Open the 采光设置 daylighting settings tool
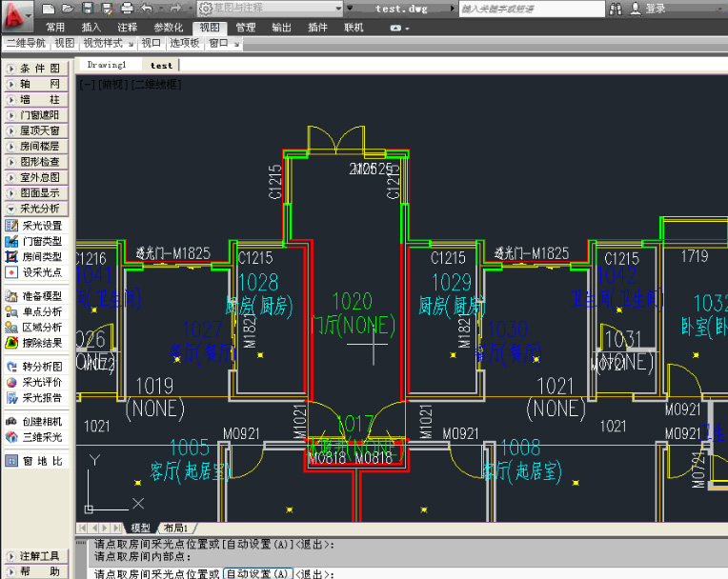This screenshot has height=579, width=728. 40,226
